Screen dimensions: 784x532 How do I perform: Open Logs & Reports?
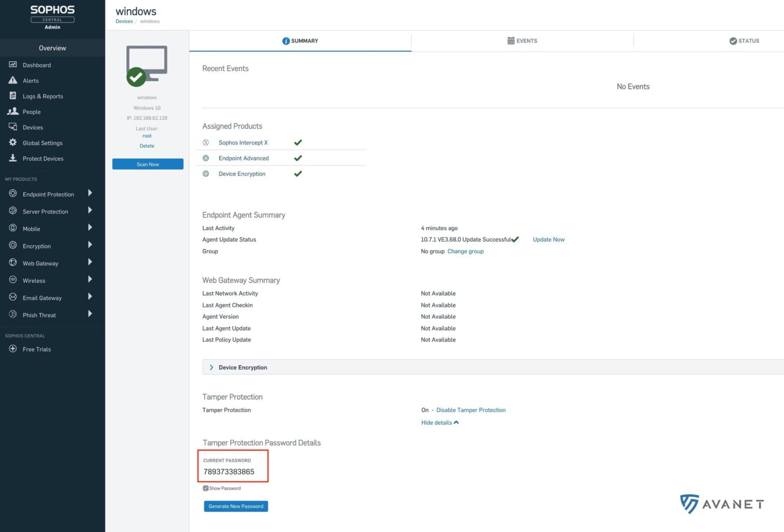coord(13,96)
